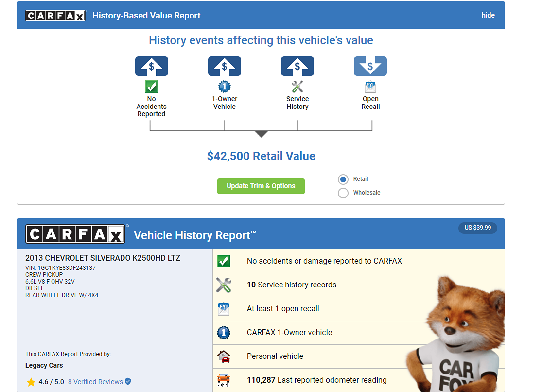Click the value-down arrow above Open Recall

point(370,66)
